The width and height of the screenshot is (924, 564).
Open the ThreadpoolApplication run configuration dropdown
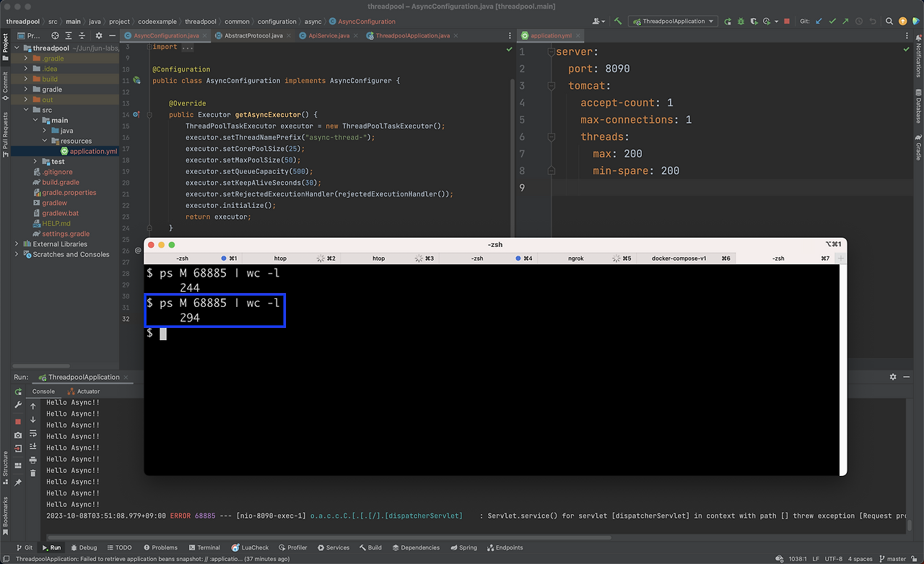click(x=673, y=22)
